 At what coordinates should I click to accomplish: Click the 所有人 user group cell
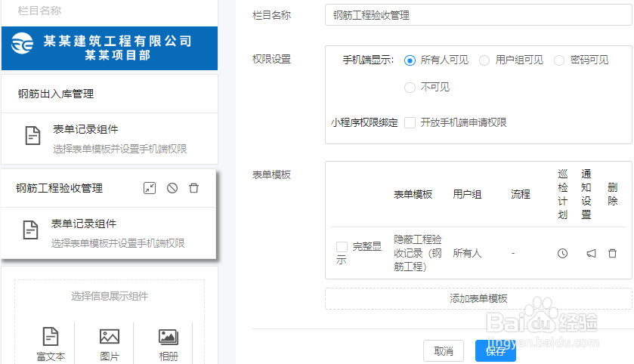pyautogui.click(x=467, y=253)
